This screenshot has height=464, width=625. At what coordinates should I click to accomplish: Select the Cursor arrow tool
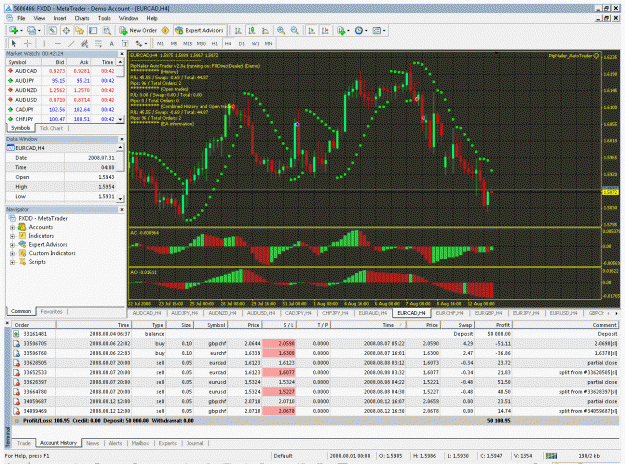(14, 43)
